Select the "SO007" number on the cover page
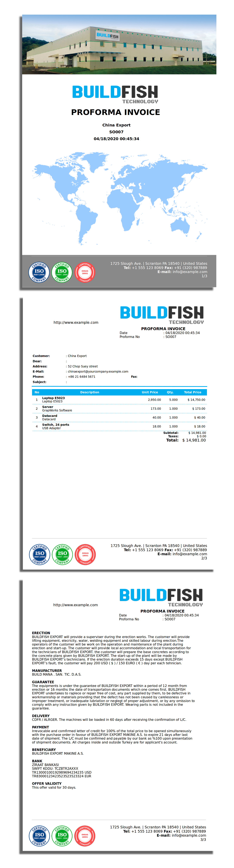The width and height of the screenshot is (234, 868). [x=116, y=132]
